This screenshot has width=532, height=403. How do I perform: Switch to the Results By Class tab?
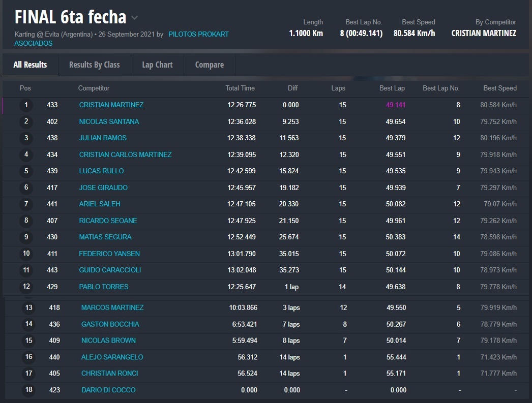pyautogui.click(x=94, y=65)
